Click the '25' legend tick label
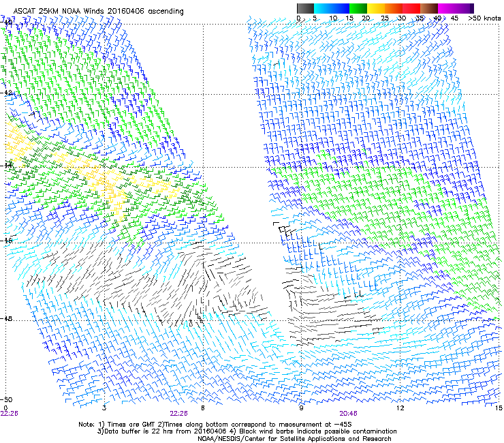The height and width of the screenshot is (443, 504). click(385, 18)
